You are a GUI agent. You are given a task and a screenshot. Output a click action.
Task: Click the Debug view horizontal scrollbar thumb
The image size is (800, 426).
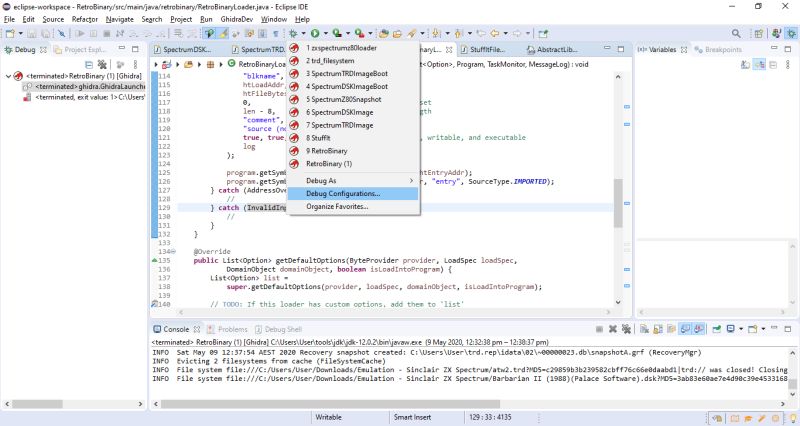click(37, 404)
